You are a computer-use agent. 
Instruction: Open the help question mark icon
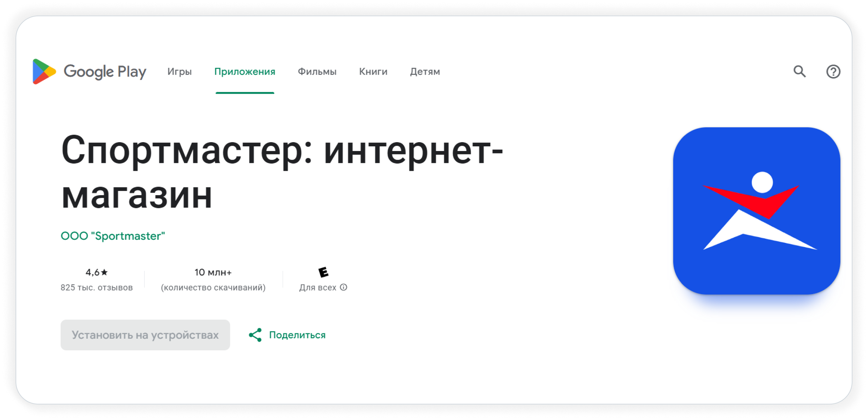click(833, 71)
